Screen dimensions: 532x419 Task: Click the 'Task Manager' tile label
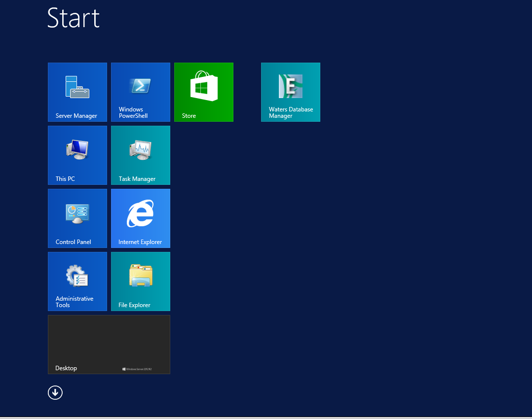pyautogui.click(x=137, y=179)
